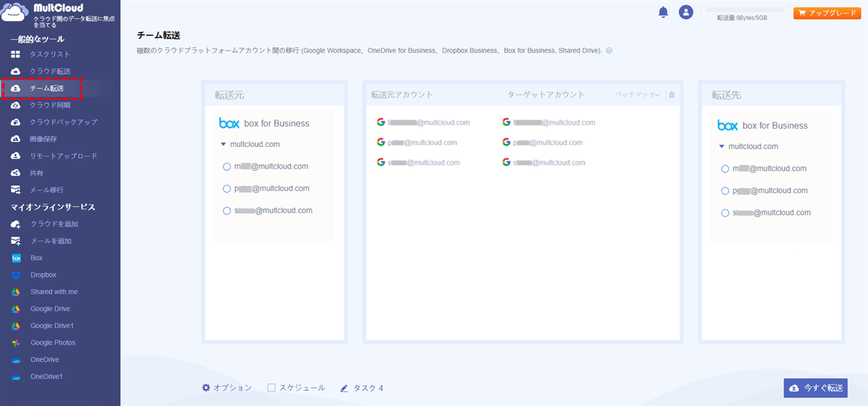Screen dimensions: 868x406
Task: Collapse multcloud.com tree in 転送先 panel
Action: point(721,146)
